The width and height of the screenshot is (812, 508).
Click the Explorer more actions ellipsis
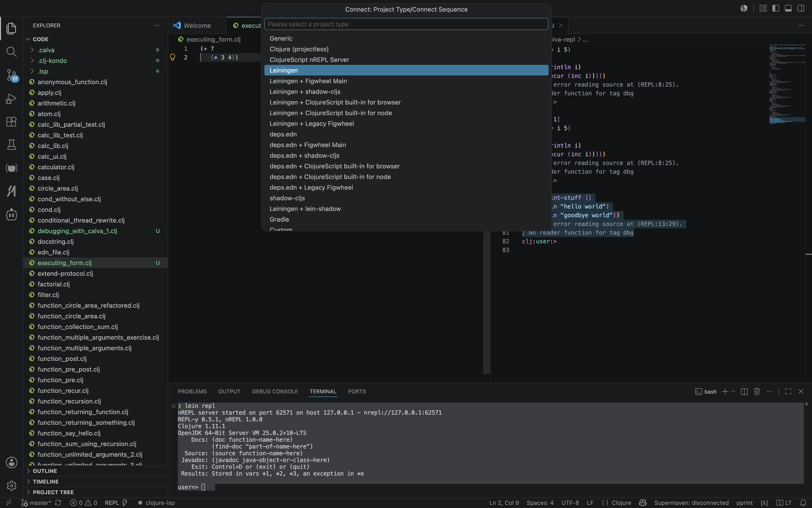click(156, 26)
